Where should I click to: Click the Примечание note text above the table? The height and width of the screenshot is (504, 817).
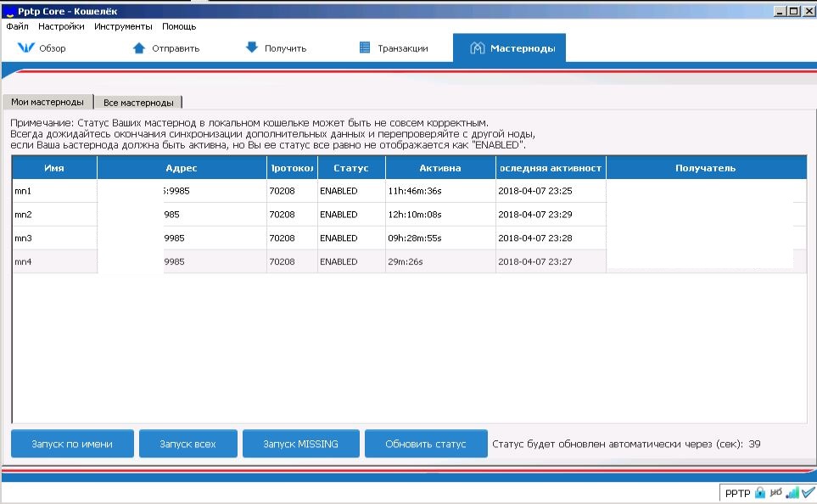click(272, 134)
